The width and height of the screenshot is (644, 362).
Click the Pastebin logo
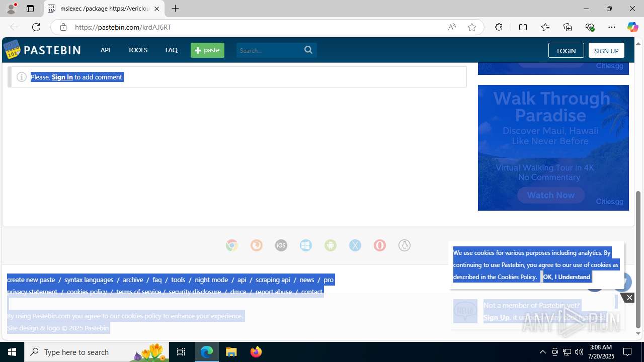coord(42,50)
